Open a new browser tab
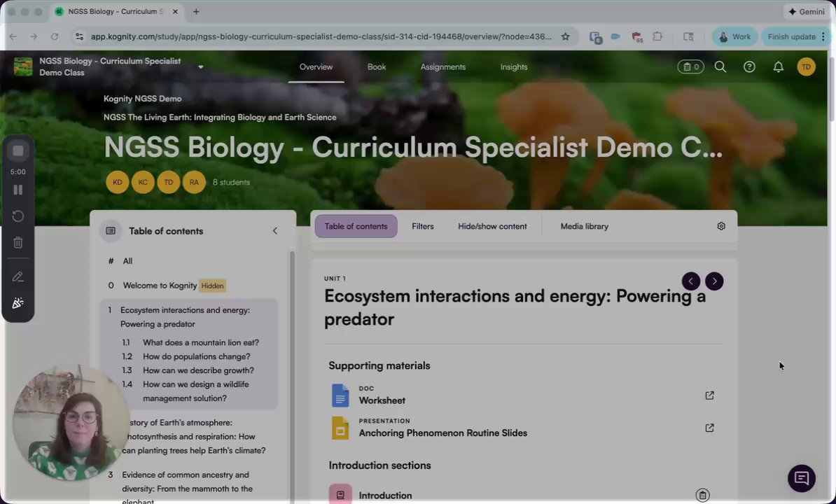Image resolution: width=836 pixels, height=504 pixels. [x=196, y=11]
